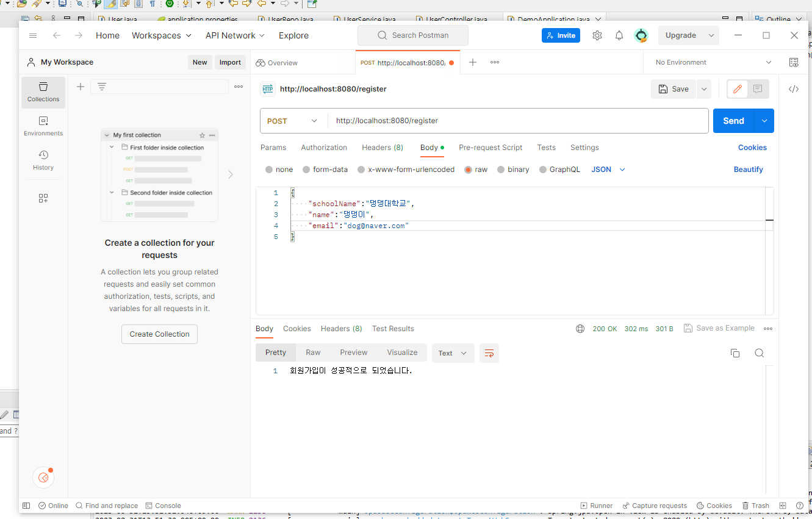Open History in sidebar
Screen dimensions: 812x519
[x=43, y=160]
